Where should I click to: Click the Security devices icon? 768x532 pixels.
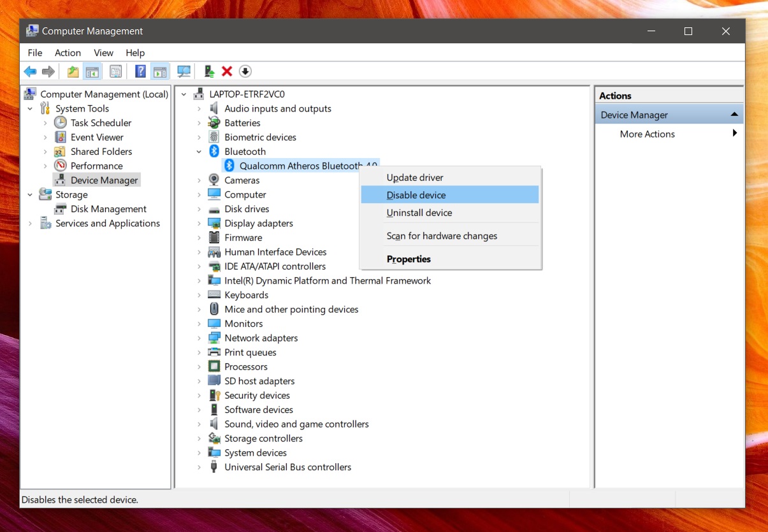214,395
